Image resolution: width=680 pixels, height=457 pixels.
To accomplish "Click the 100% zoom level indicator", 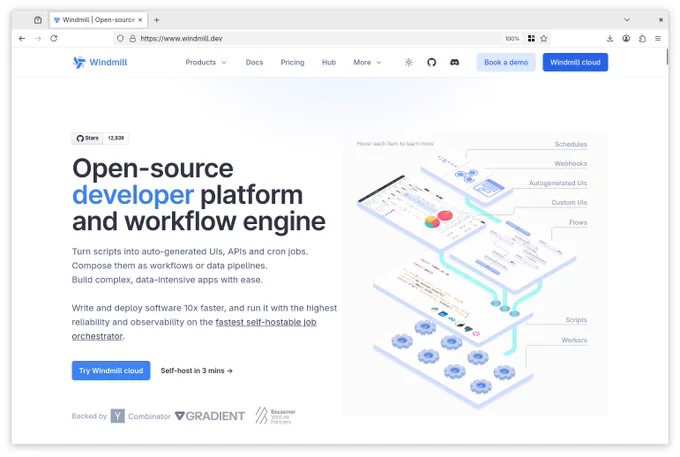I will [512, 39].
